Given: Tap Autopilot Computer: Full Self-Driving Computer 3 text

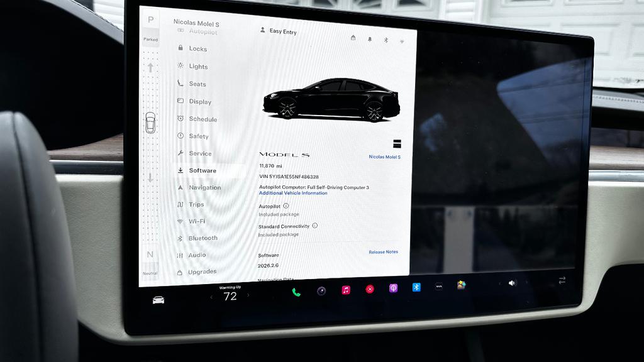Looking at the screenshot, I should coord(314,187).
